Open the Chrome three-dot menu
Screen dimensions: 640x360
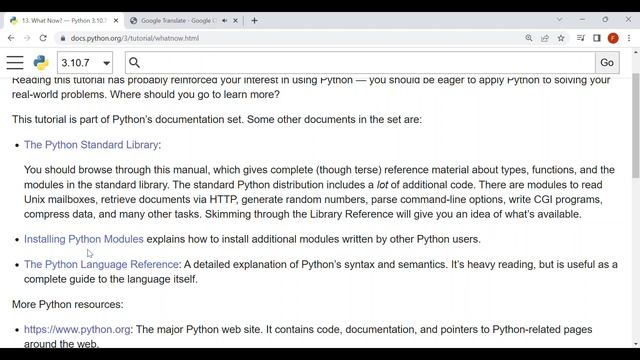coord(629,38)
